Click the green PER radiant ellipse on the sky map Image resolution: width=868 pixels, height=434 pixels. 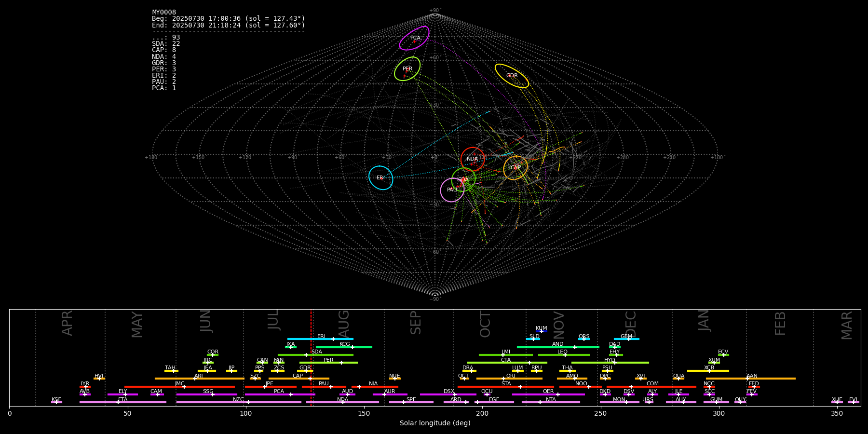[x=407, y=69]
